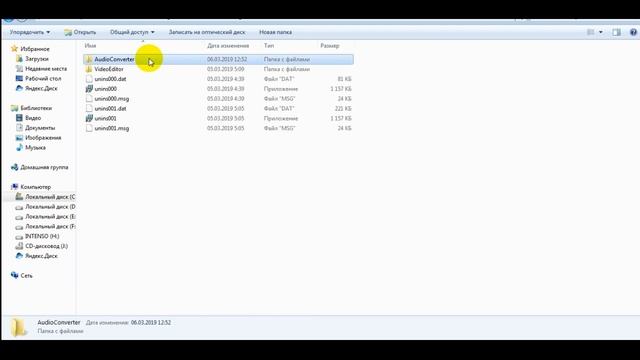The image size is (640, 360).
Task: Select the unins001.msg file icon
Action: click(x=89, y=128)
